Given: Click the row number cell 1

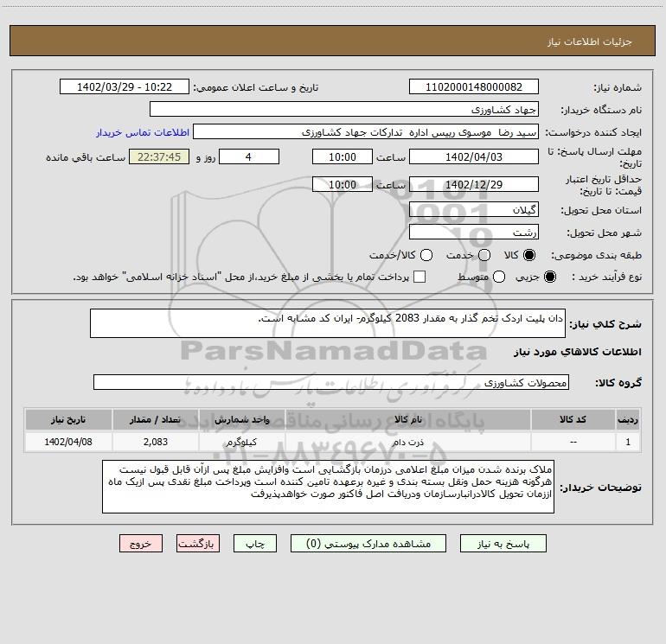Looking at the screenshot, I should [x=628, y=442].
